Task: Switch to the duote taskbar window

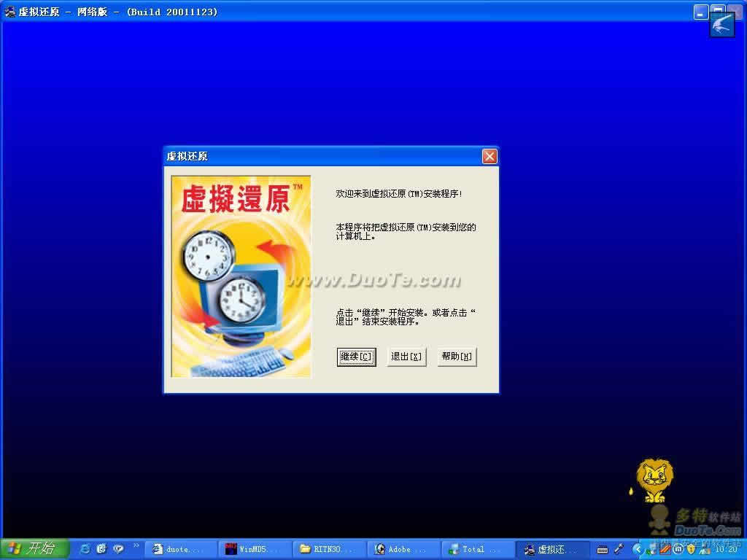Action: 181,550
